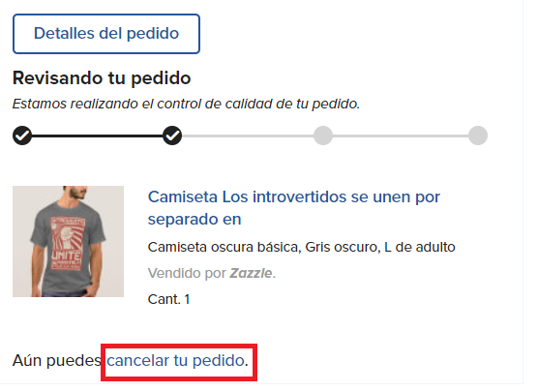This screenshot has height=392, width=538.
Task: Click the Camiseta oscura básica description text
Action: 302,247
